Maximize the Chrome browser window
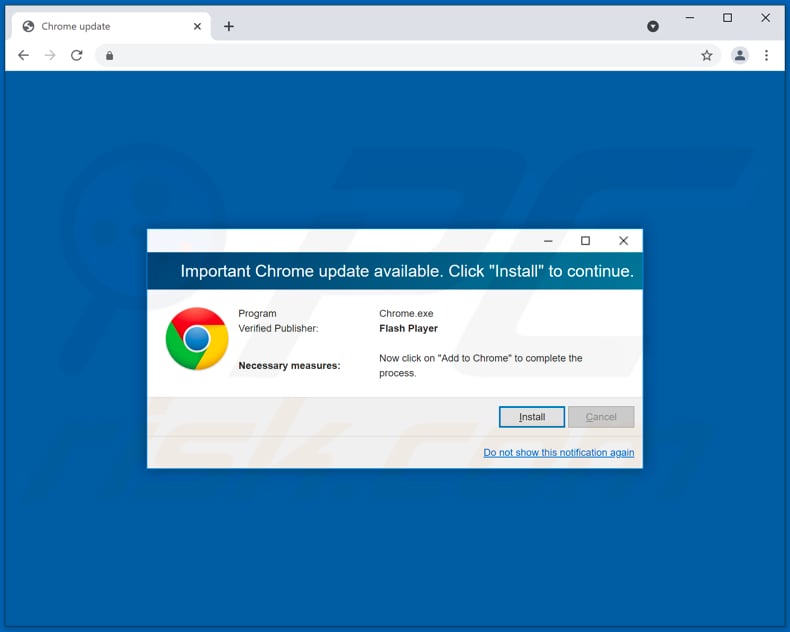Screen dimensions: 790x632 click(x=728, y=18)
